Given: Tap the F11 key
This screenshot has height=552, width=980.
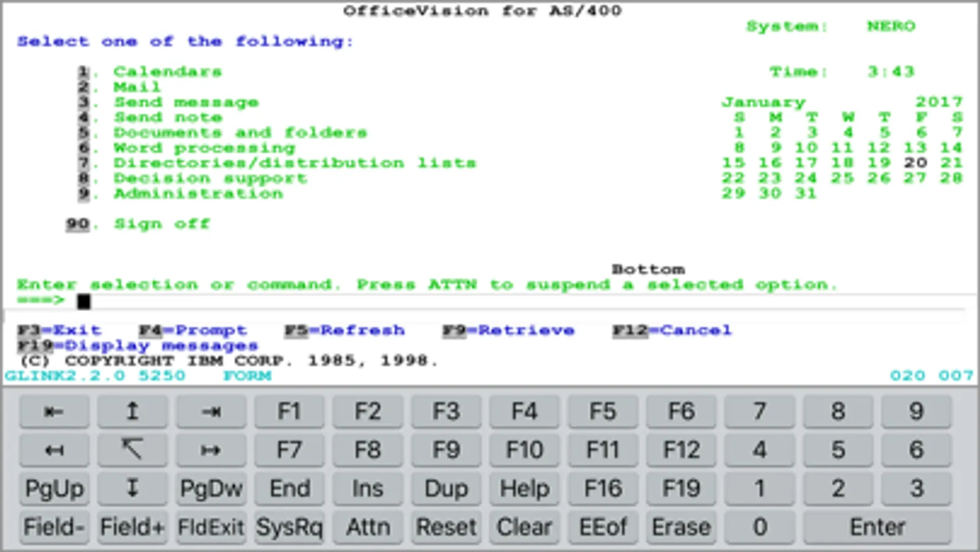Looking at the screenshot, I should click(x=603, y=450).
